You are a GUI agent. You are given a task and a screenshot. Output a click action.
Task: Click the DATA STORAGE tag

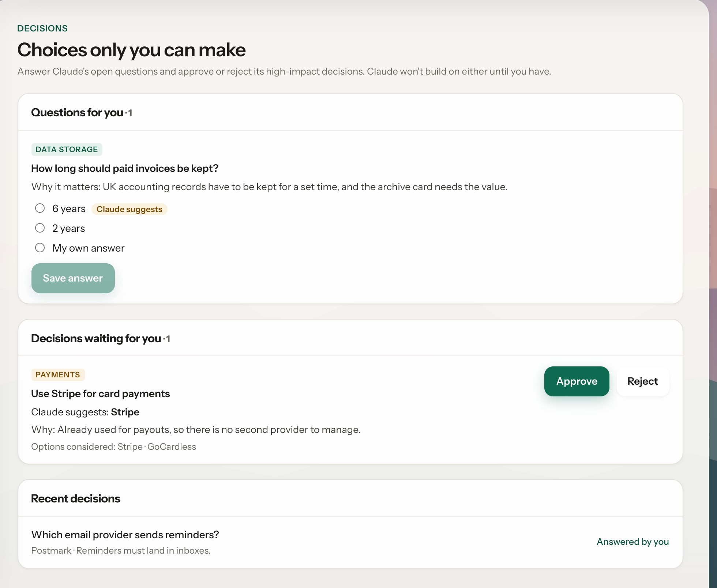point(67,149)
